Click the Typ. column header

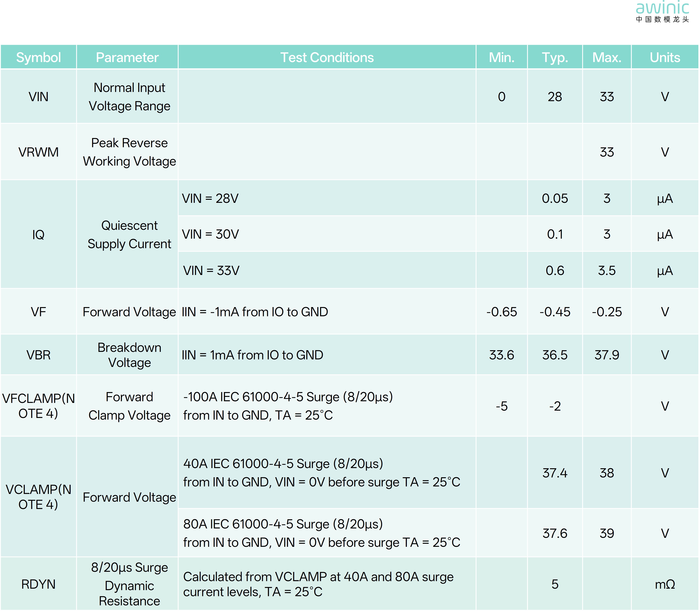(x=555, y=57)
